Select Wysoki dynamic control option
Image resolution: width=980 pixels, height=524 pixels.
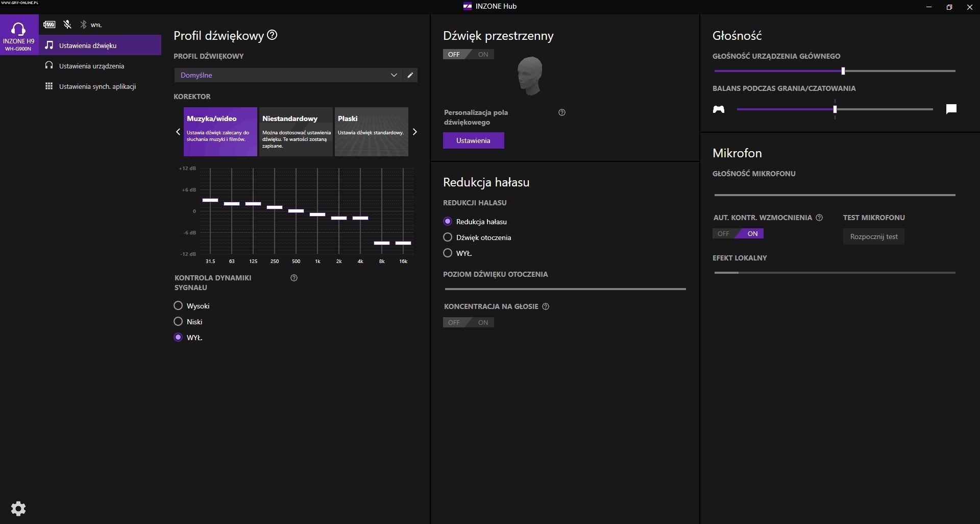[x=178, y=306]
